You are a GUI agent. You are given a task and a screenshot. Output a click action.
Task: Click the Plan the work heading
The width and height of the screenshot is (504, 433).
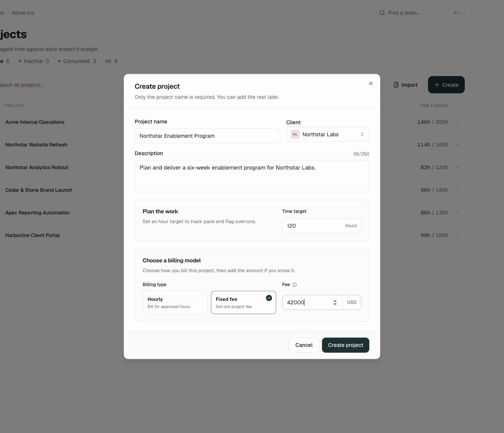click(160, 211)
